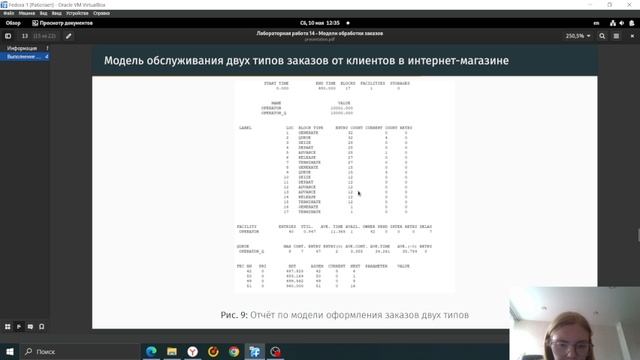Open File Explorer from taskbar
Image resolution: width=640 pixels, height=360 pixels.
tap(172, 351)
